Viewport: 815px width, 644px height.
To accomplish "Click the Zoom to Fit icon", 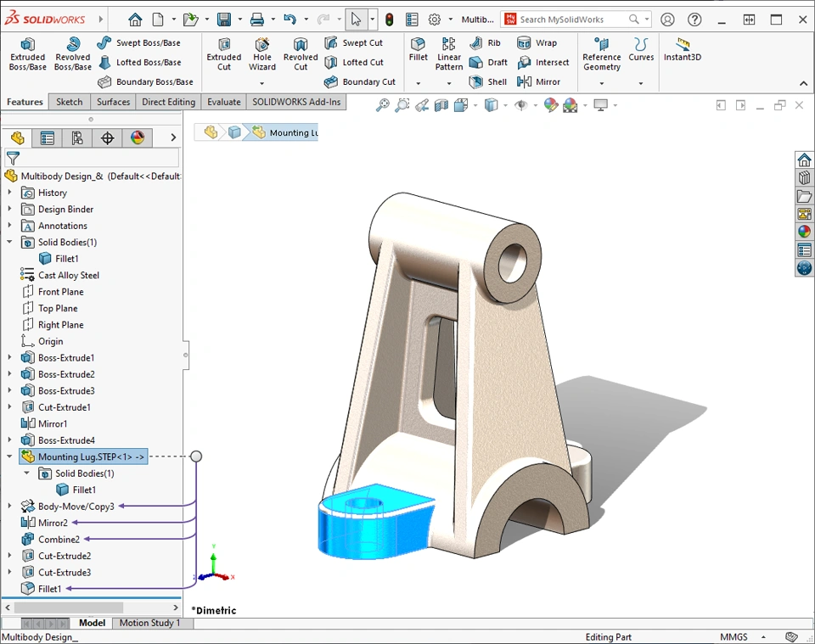I will pyautogui.click(x=383, y=105).
